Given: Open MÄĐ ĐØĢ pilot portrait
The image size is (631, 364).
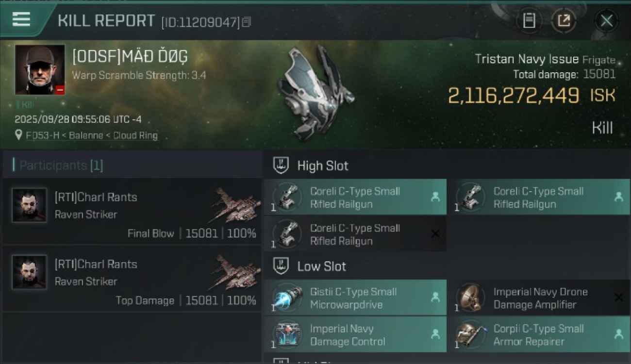Looking at the screenshot, I should [40, 69].
